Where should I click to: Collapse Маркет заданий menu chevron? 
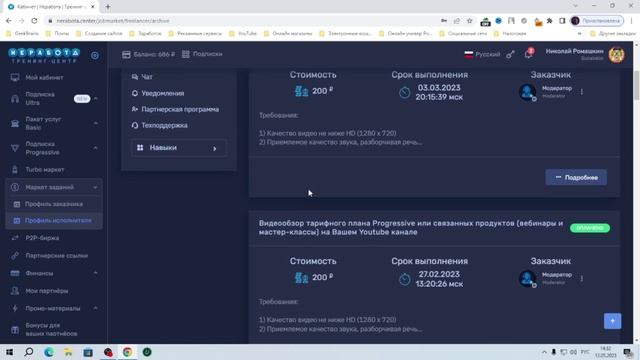click(96, 187)
